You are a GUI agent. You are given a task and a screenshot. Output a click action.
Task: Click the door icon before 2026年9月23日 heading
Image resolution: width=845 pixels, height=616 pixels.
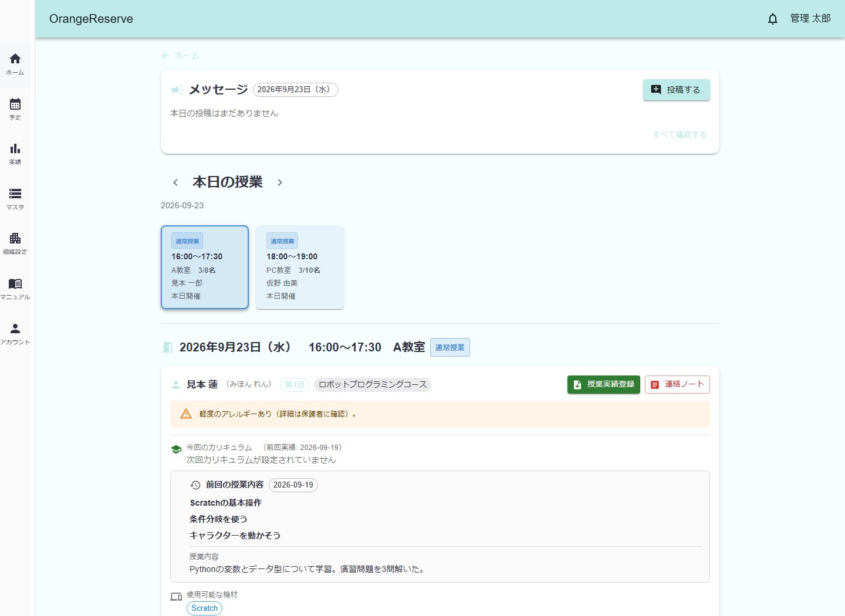(x=167, y=347)
